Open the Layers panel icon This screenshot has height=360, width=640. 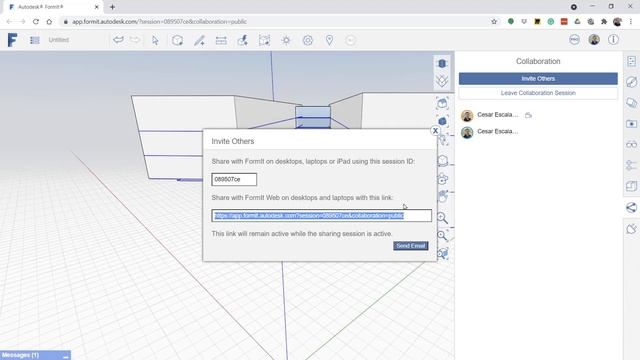631,103
